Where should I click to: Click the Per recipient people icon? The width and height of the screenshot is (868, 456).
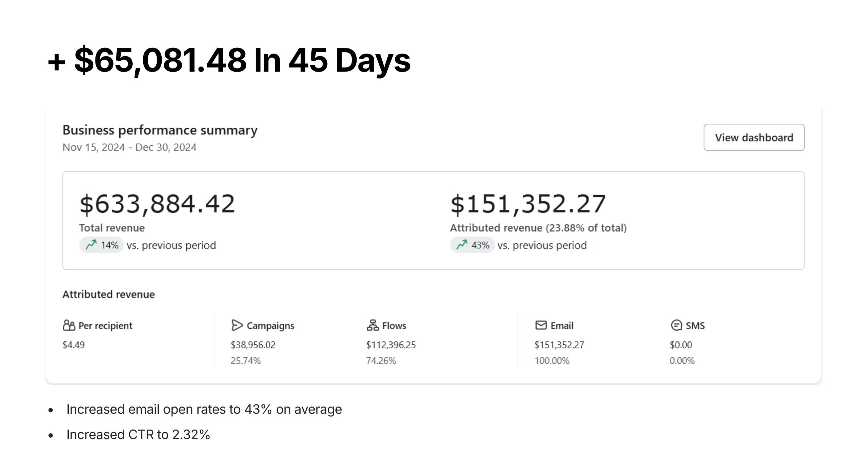click(69, 325)
